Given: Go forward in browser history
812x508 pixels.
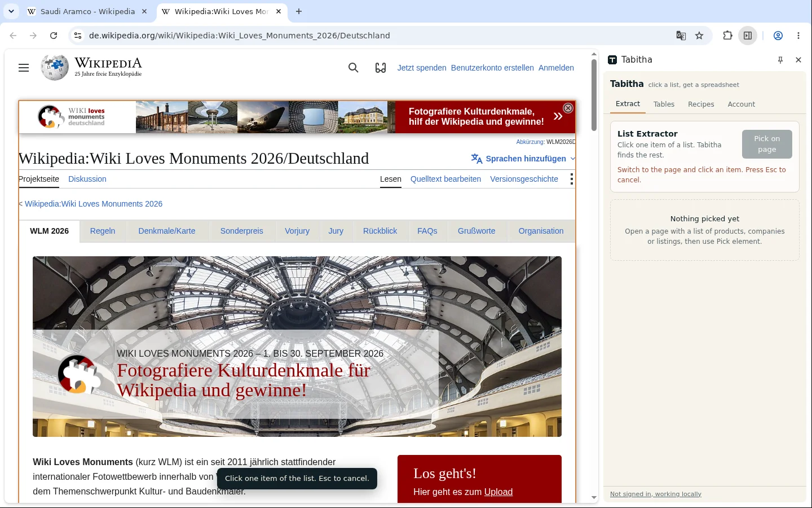Looking at the screenshot, I should 33,36.
